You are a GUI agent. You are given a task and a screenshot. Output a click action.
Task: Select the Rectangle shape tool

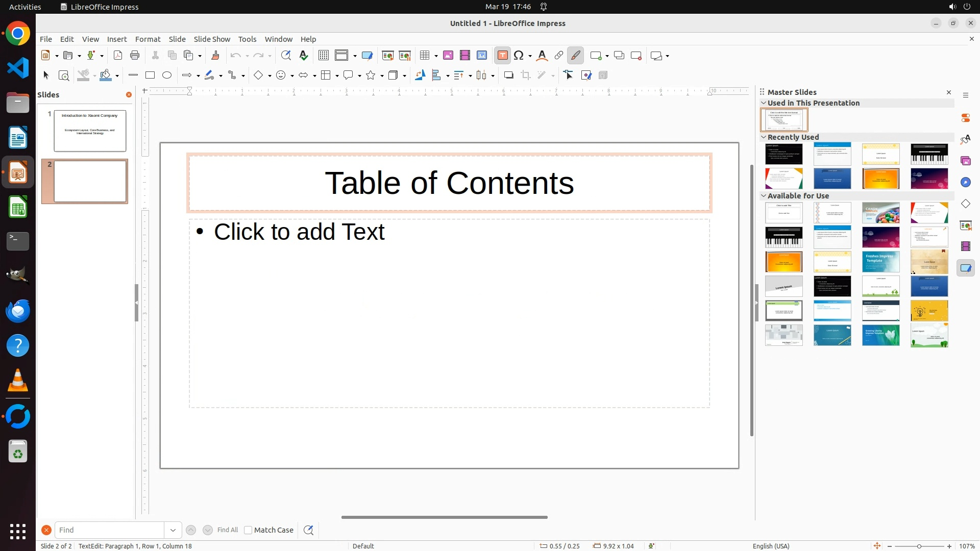(x=150, y=76)
